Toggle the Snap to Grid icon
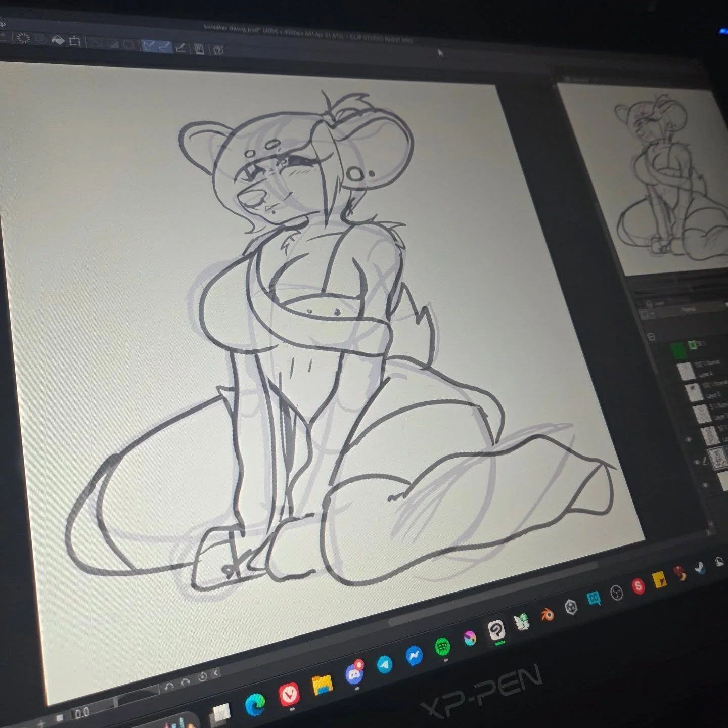 click(180, 48)
